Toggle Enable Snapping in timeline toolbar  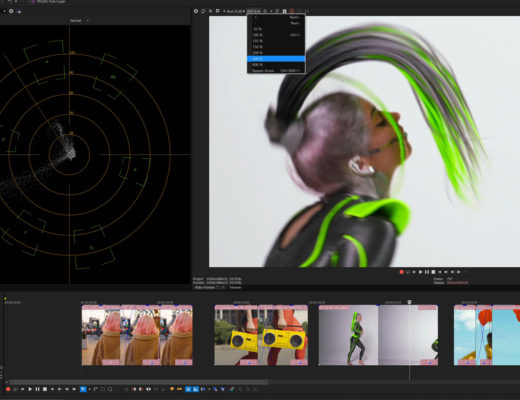(188, 389)
